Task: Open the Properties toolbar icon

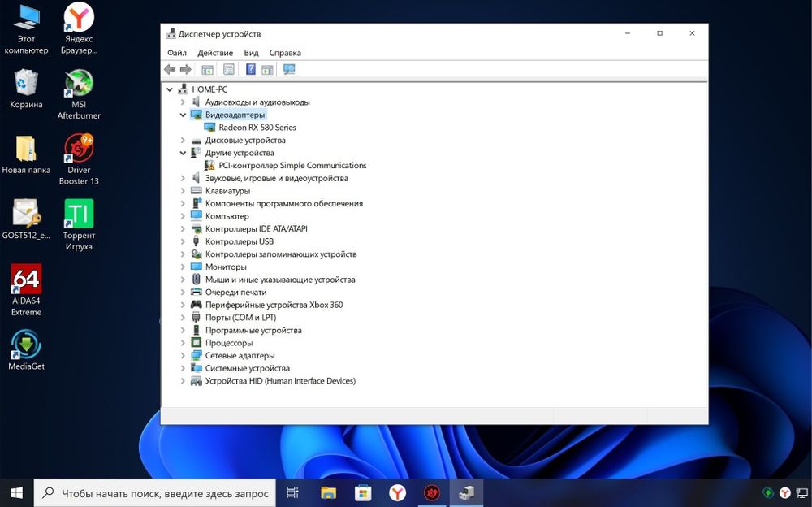Action: point(228,69)
